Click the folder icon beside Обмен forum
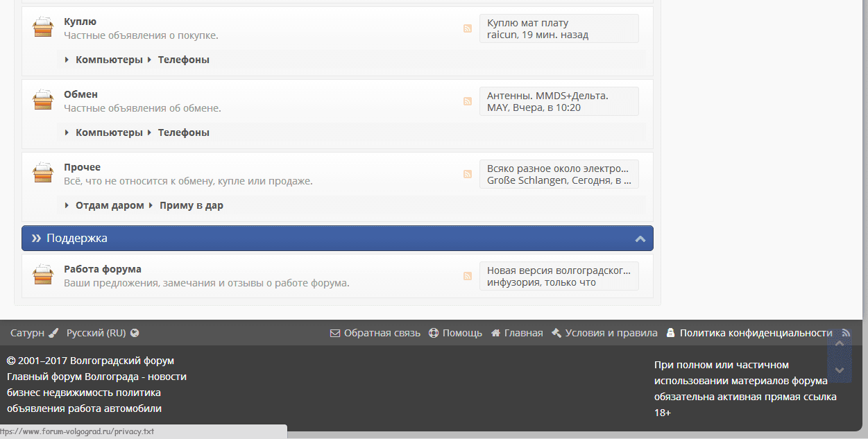The width and height of the screenshot is (868, 439). pyautogui.click(x=43, y=101)
